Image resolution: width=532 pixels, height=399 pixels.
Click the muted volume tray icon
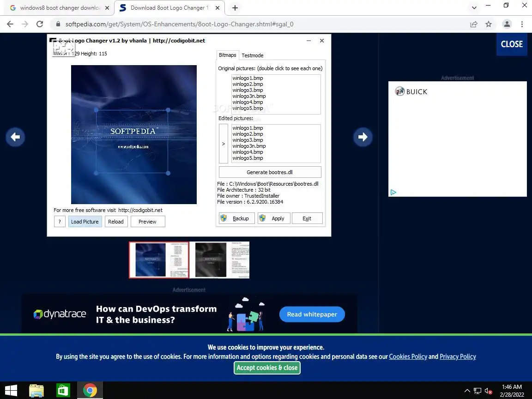click(488, 391)
